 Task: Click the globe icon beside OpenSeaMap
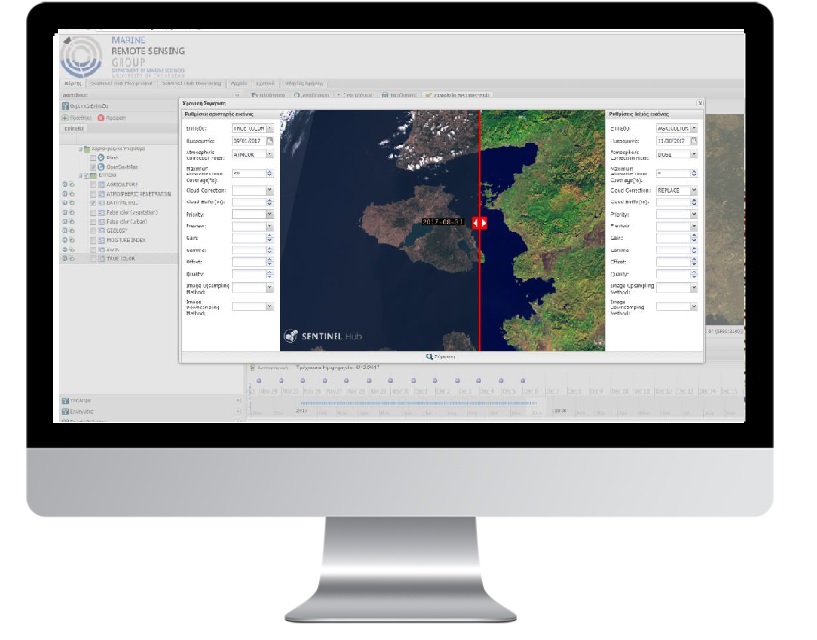[x=101, y=167]
